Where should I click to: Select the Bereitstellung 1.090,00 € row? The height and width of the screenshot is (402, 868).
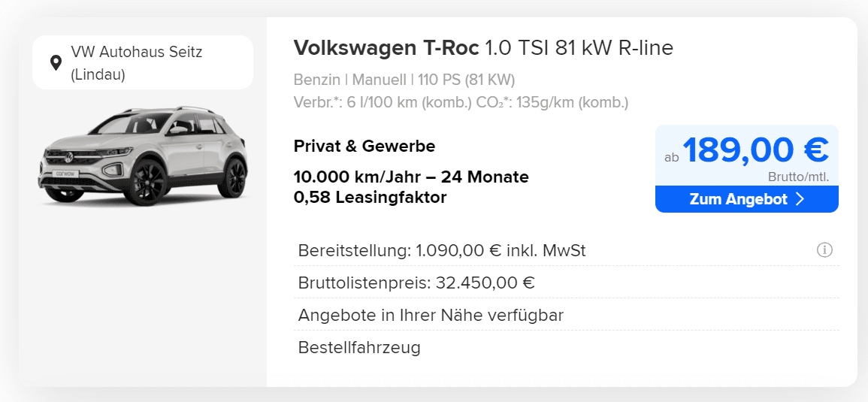click(567, 251)
